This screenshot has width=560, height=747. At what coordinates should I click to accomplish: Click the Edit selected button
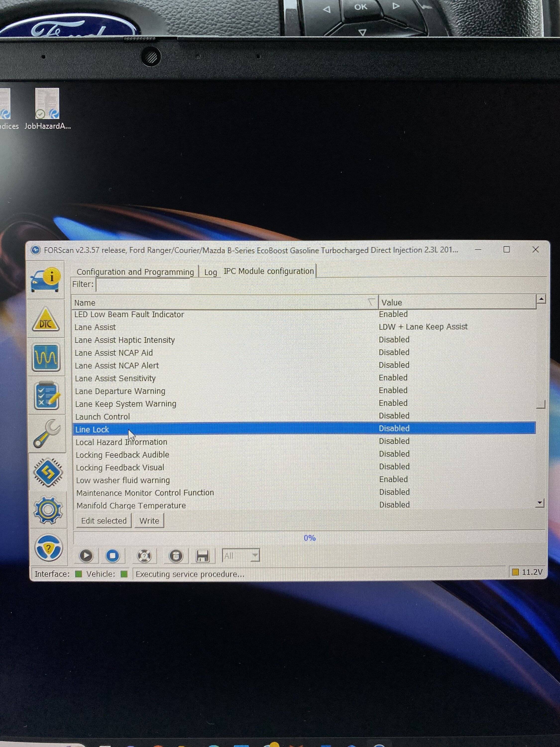click(104, 521)
